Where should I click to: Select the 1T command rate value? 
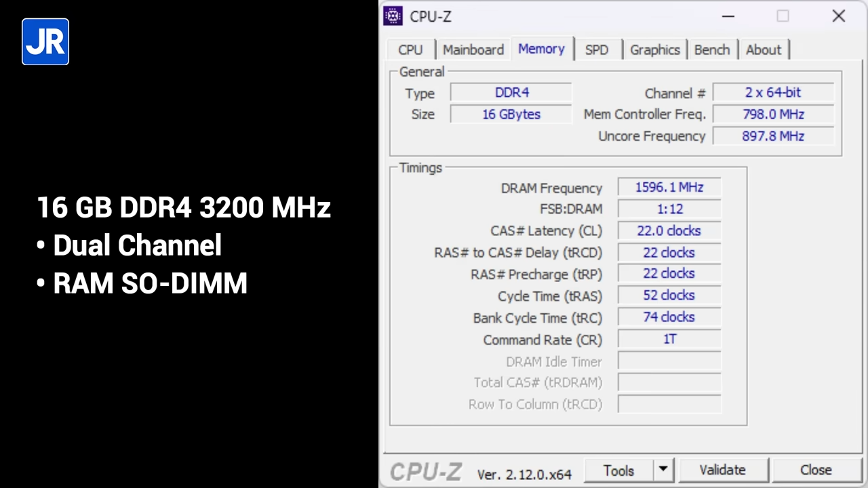[669, 339]
